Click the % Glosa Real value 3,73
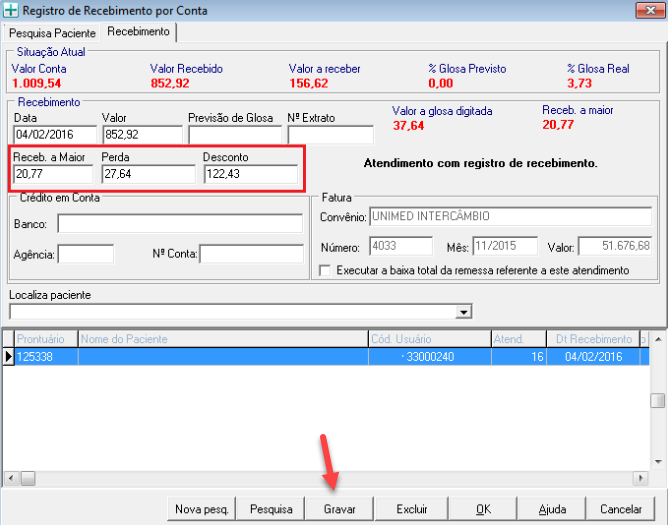 coord(579,83)
